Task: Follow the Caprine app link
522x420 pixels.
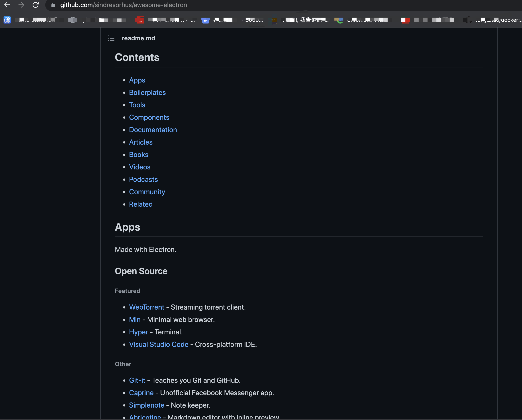Action: pyautogui.click(x=141, y=393)
